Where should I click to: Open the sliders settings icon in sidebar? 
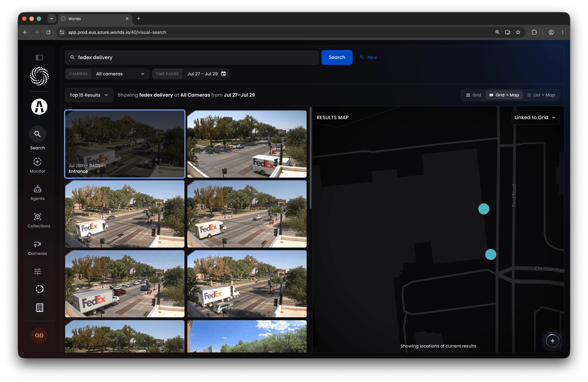click(38, 271)
